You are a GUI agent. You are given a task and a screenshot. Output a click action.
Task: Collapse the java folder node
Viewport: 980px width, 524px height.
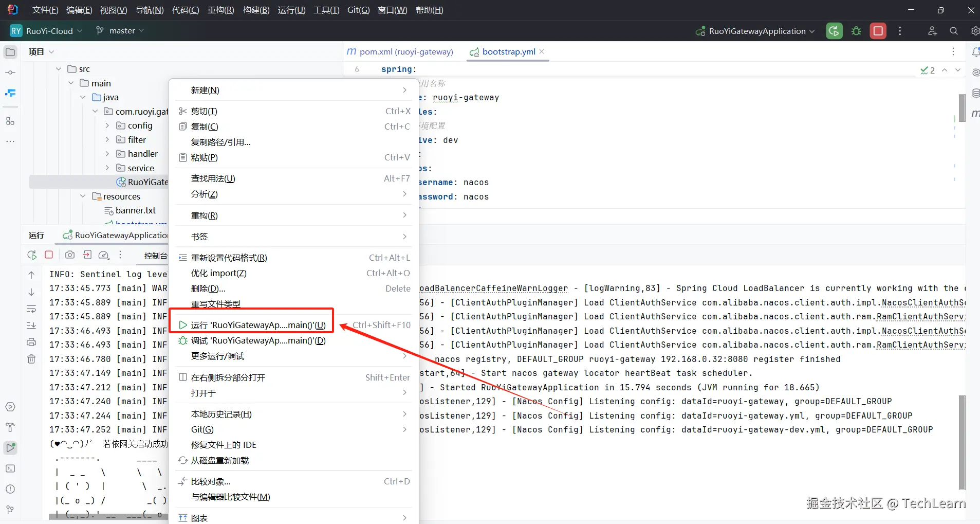[x=83, y=97]
